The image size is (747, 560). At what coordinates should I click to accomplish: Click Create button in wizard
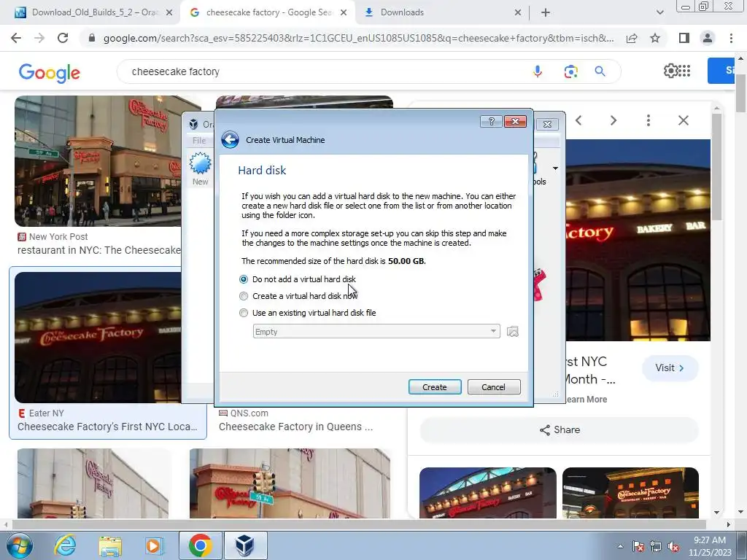pos(435,387)
